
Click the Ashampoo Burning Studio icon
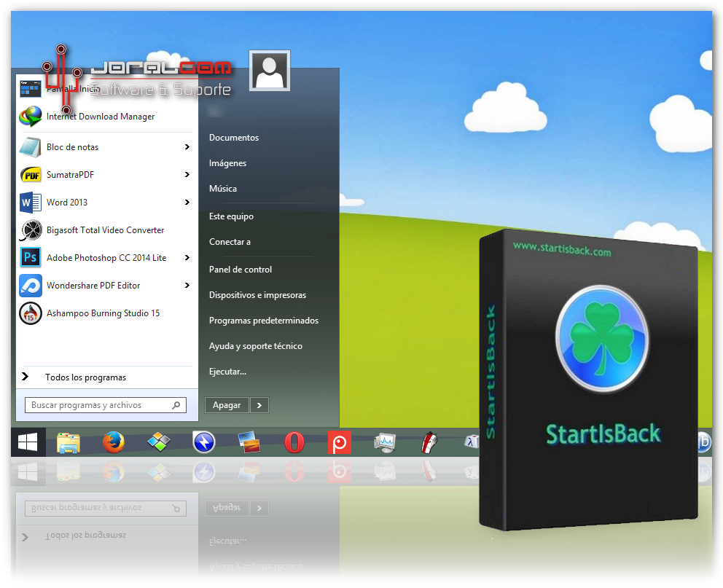31,313
